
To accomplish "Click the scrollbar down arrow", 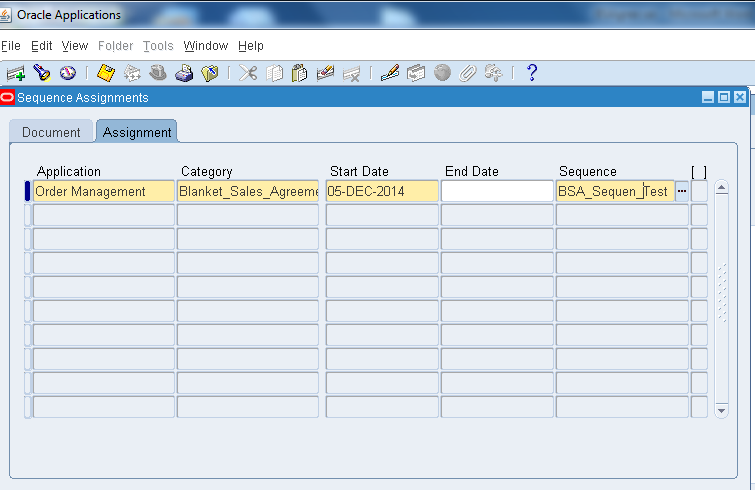I will pos(721,411).
